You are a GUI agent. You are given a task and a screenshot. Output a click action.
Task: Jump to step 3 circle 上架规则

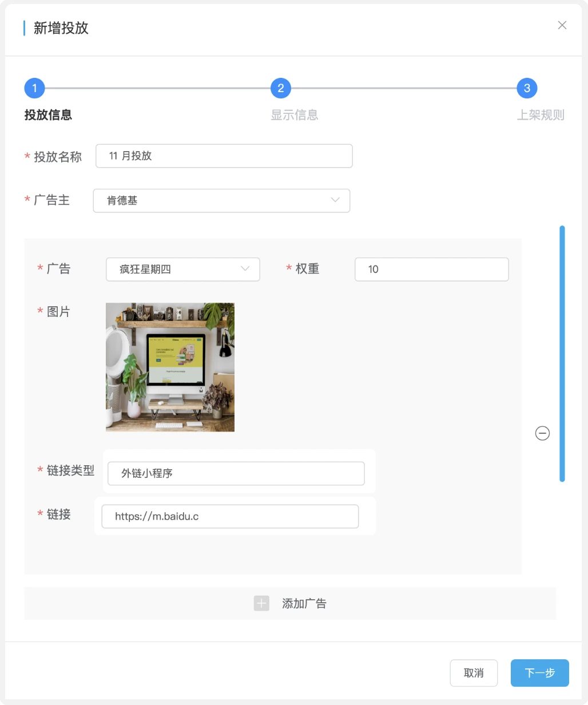coord(527,88)
